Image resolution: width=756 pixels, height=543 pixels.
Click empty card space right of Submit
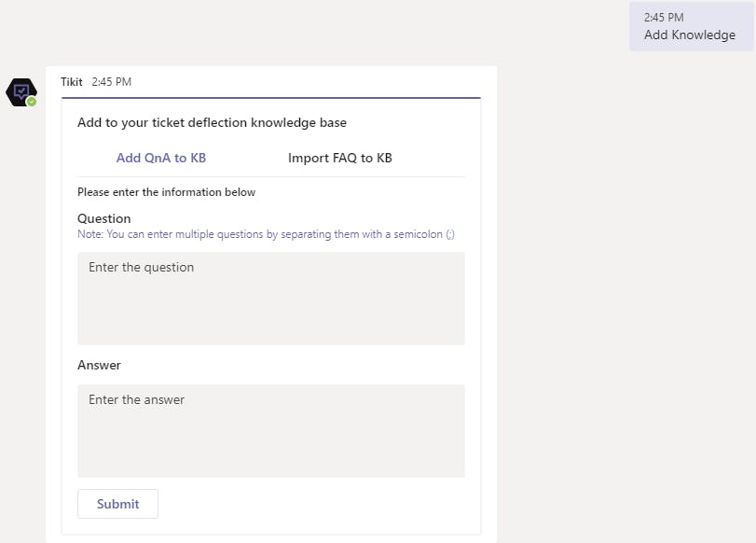317,504
